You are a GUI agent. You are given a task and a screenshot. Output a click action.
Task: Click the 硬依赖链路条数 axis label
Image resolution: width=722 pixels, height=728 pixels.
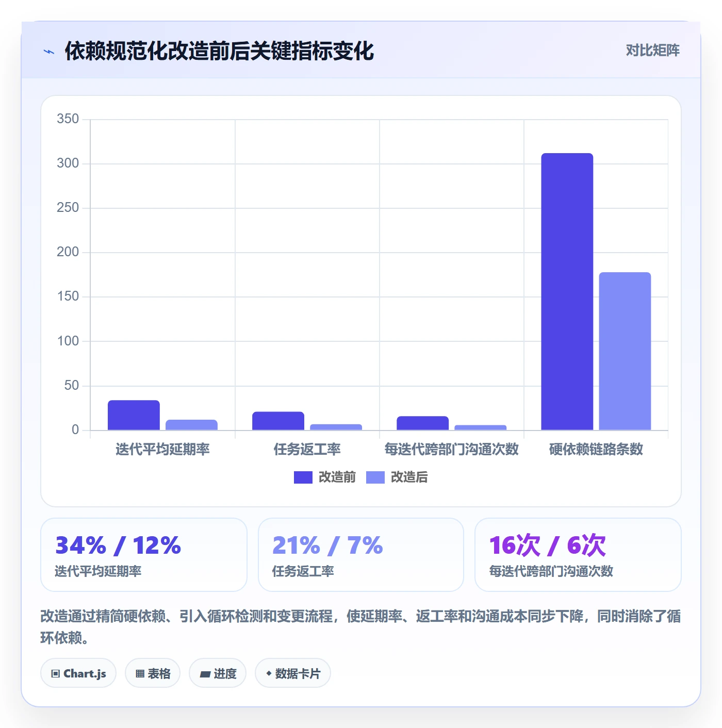(x=596, y=450)
